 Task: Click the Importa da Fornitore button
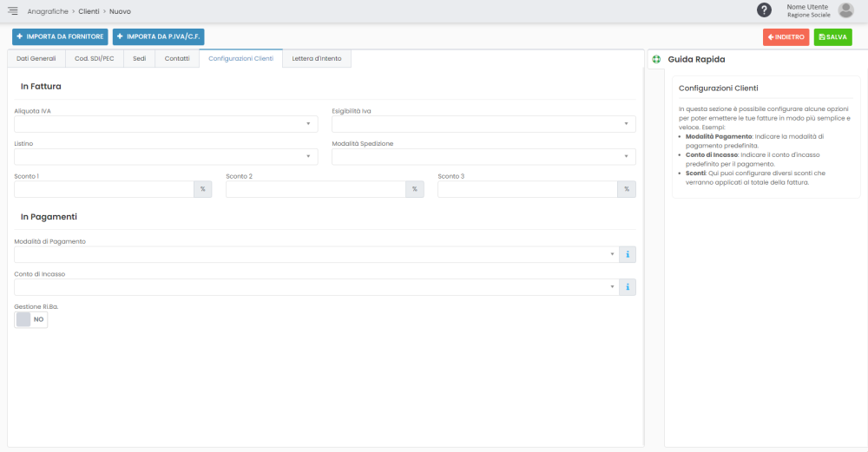tap(60, 37)
